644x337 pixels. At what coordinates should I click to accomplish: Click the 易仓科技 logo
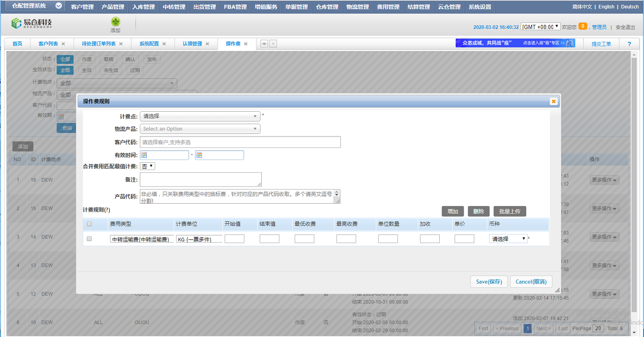[x=32, y=23]
